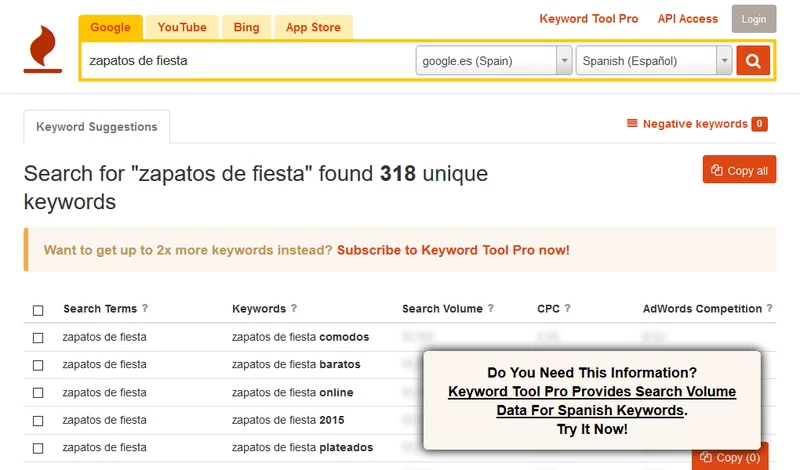Check the box for zapatos de fiesta online
The height and width of the screenshot is (470, 800).
[38, 393]
